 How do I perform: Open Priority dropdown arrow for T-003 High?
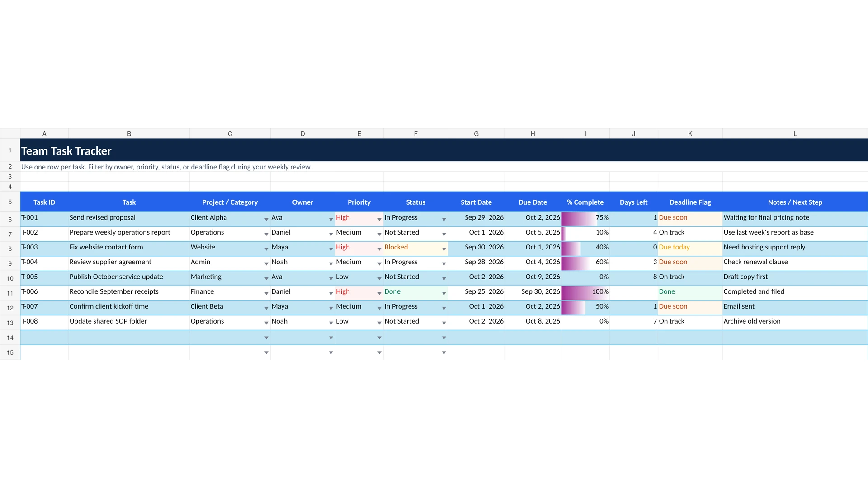point(379,249)
